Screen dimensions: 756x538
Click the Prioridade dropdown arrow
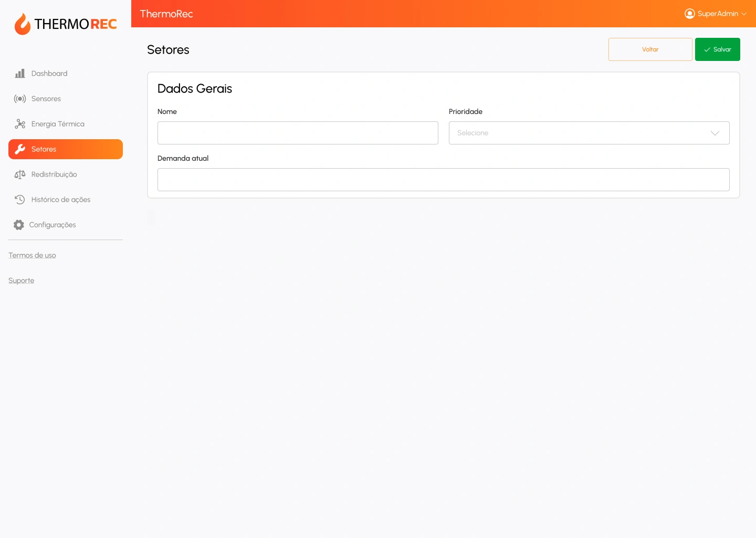[715, 133]
